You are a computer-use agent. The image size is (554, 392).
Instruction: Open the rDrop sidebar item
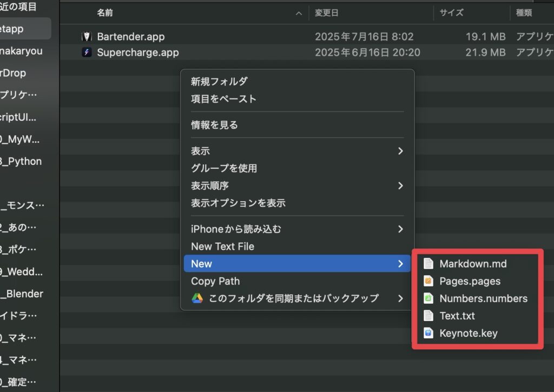[x=13, y=73]
